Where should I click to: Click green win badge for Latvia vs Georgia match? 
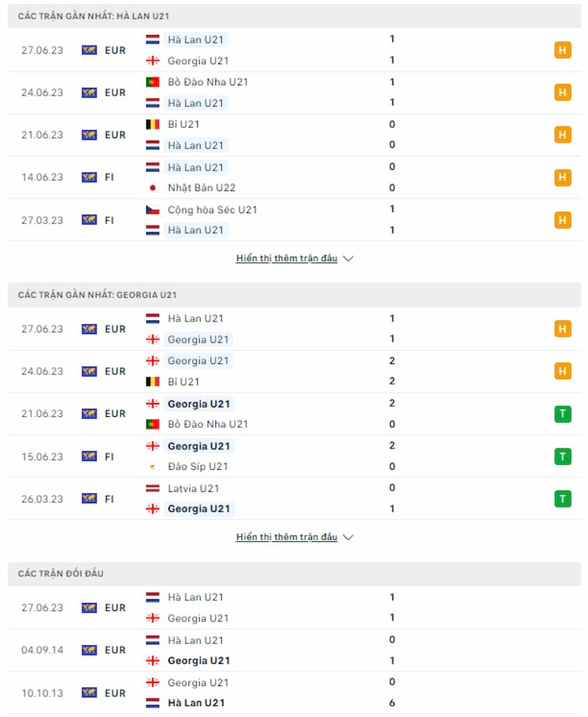[562, 499]
